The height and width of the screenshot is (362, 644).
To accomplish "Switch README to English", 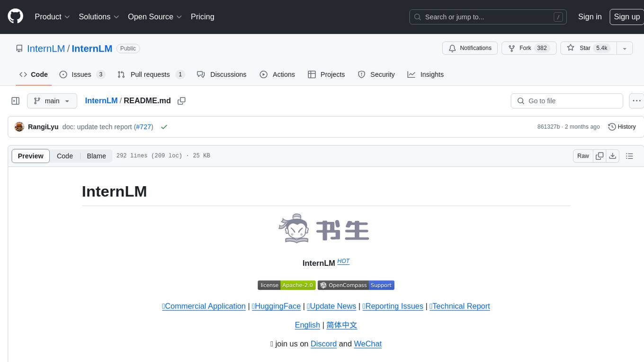I will tap(307, 325).
